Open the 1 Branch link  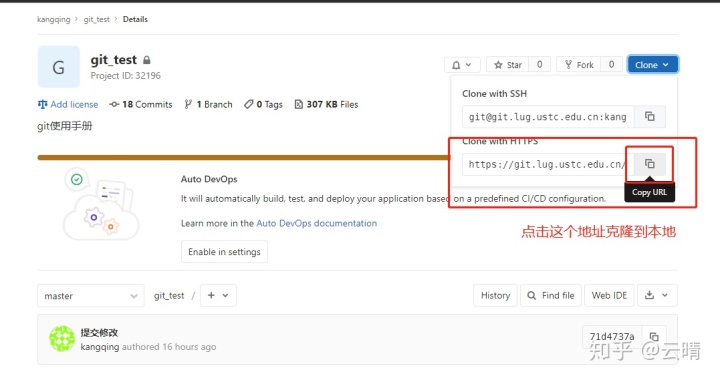tap(208, 105)
